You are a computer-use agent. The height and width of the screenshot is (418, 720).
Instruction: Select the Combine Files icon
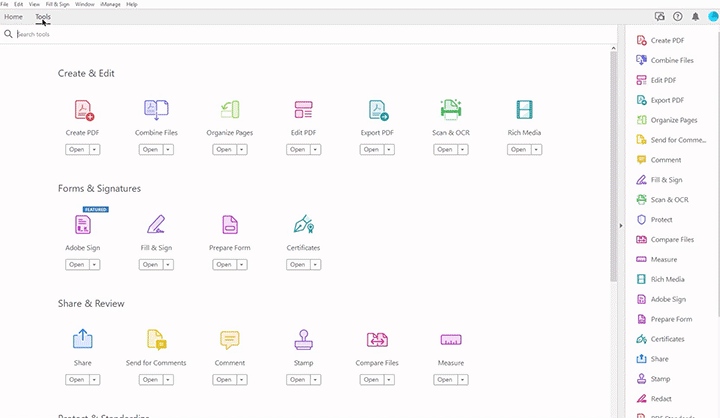(156, 110)
